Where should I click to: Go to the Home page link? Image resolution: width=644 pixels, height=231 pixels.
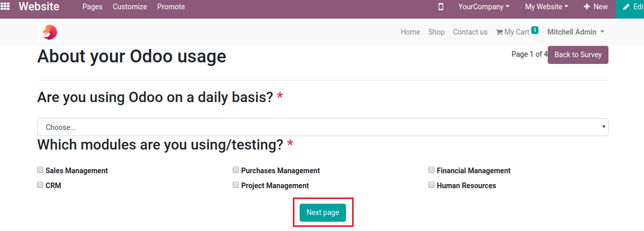coord(410,32)
